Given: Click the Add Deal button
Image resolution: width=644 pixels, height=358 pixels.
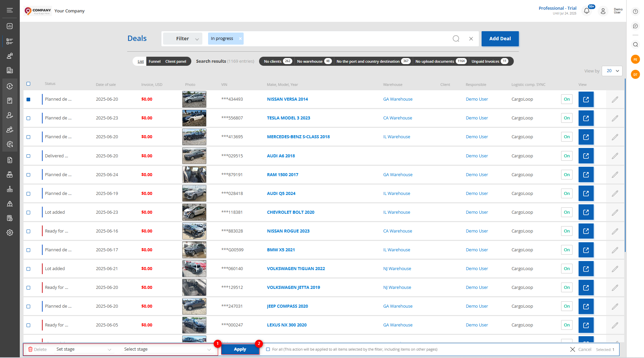Looking at the screenshot, I should pos(500,39).
